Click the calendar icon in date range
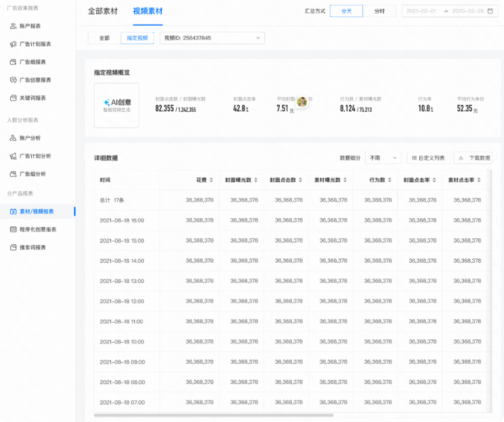This screenshot has width=504, height=422. pos(490,11)
